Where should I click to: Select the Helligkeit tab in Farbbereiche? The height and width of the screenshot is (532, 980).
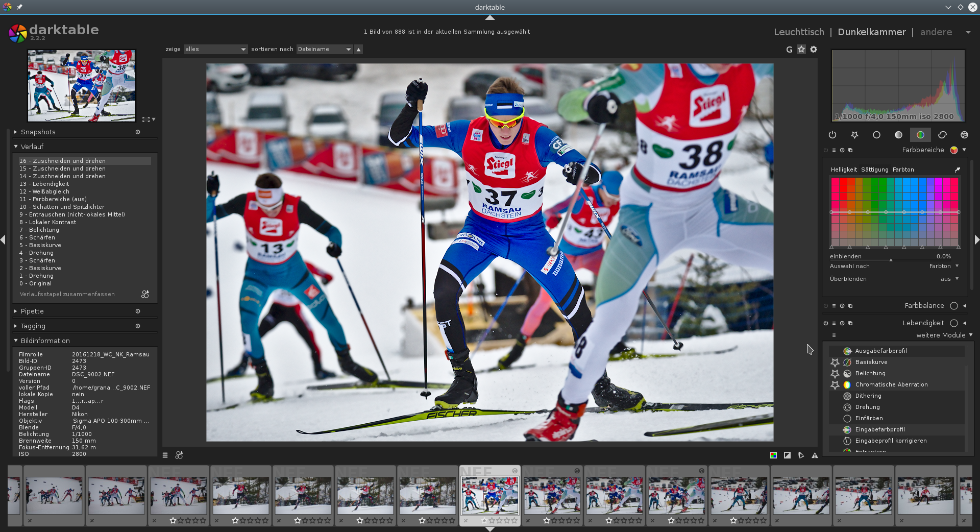tap(844, 170)
